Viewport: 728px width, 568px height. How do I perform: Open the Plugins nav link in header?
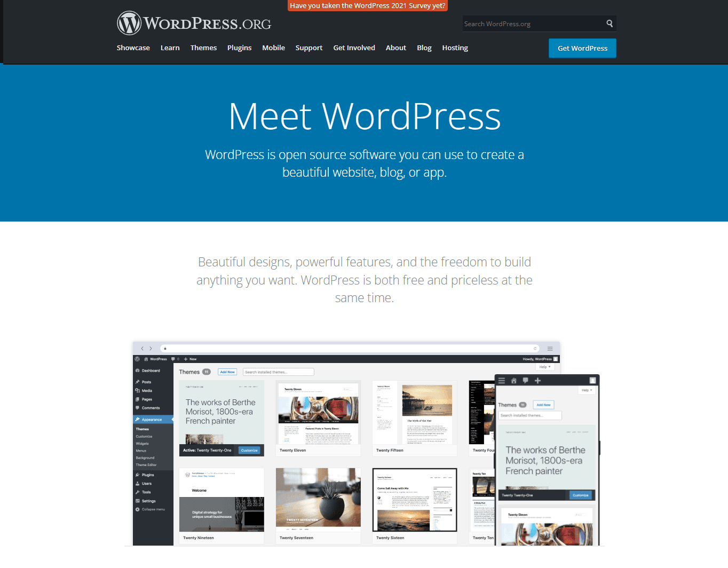point(239,48)
